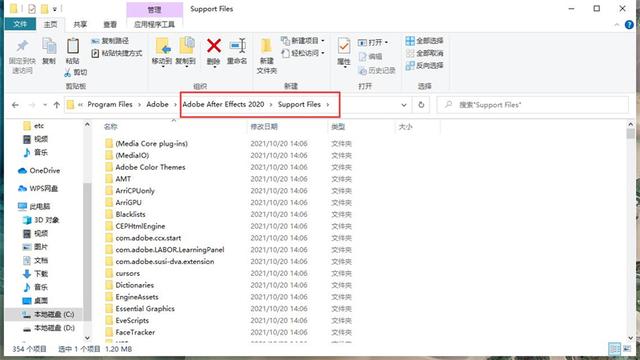Image resolution: width=640 pixels, height=360 pixels.
Task: Open Downloads folder in navigation pane
Action: 36,273
